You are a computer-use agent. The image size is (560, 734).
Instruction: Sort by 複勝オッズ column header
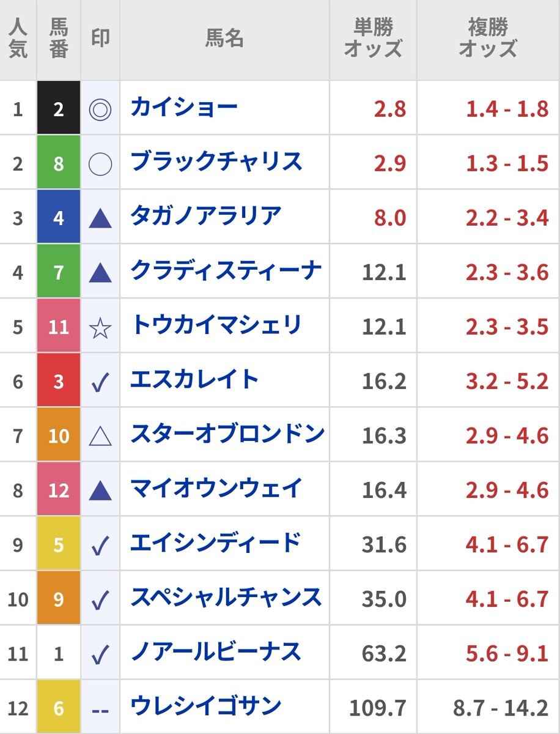(x=488, y=38)
